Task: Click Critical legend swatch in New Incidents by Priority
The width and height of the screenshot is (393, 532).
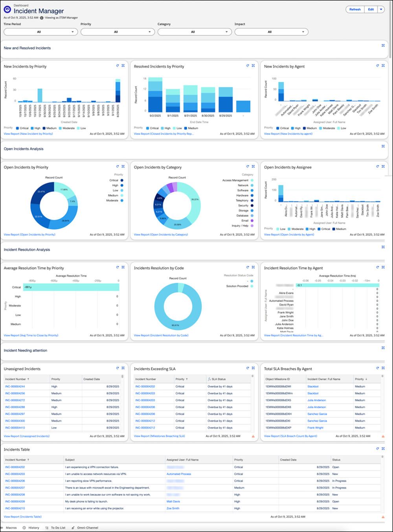Action: click(x=17, y=128)
